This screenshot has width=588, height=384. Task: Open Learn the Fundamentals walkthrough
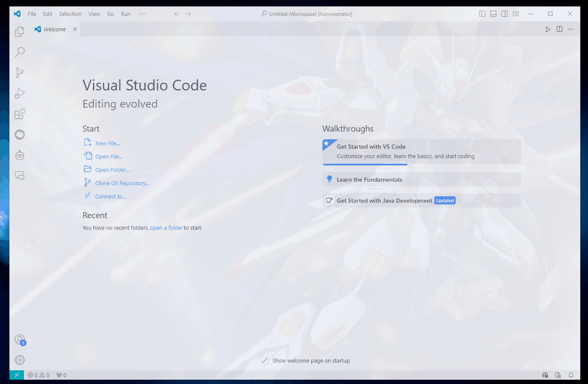pyautogui.click(x=422, y=180)
